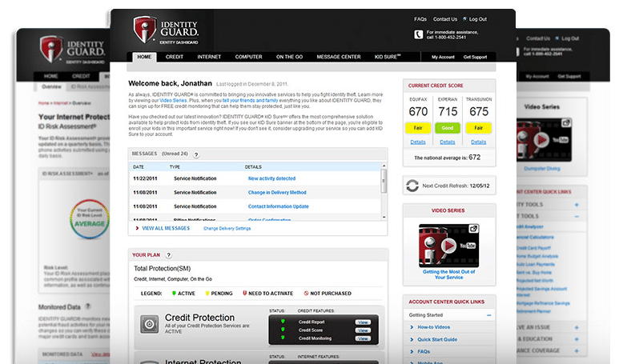This screenshot has height=364, width=623.
Task: Click the Log Out icon link
Action: pos(465,18)
